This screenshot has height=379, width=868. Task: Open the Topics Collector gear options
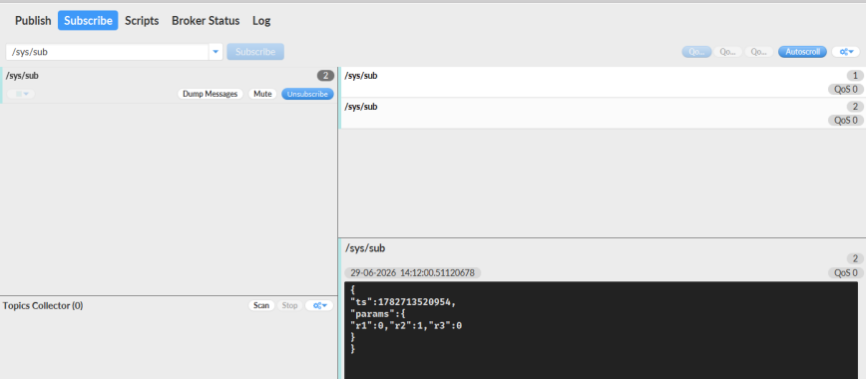point(319,305)
